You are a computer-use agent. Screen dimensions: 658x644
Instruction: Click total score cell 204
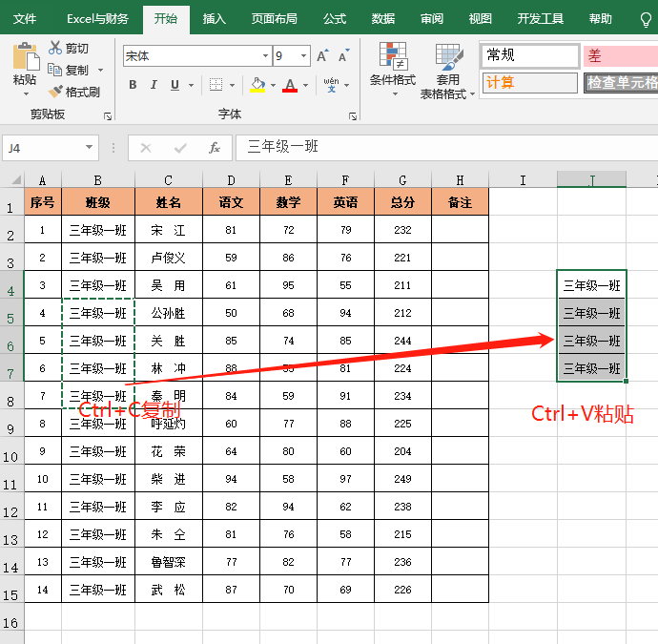click(402, 451)
